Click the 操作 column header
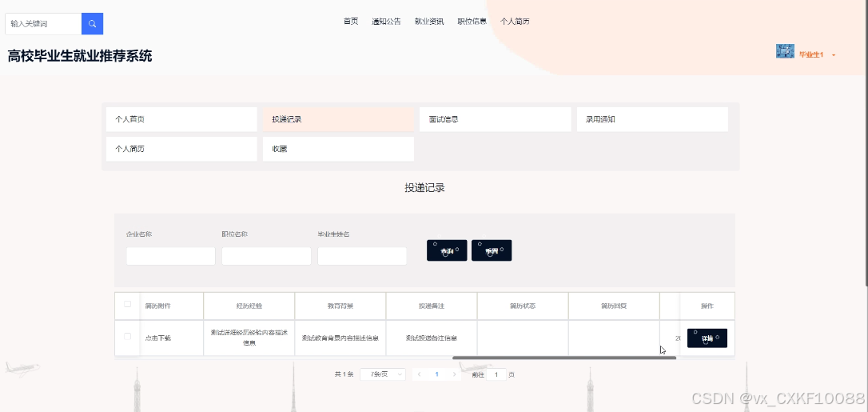Viewport: 868px width, 412px height. pyautogui.click(x=707, y=306)
